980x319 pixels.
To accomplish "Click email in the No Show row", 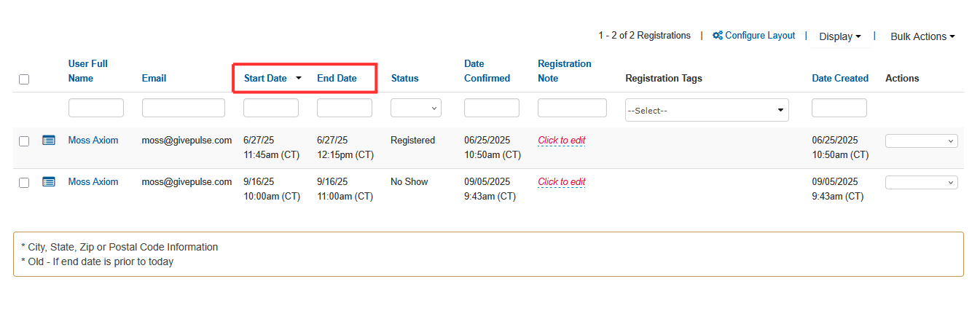I will tap(187, 181).
